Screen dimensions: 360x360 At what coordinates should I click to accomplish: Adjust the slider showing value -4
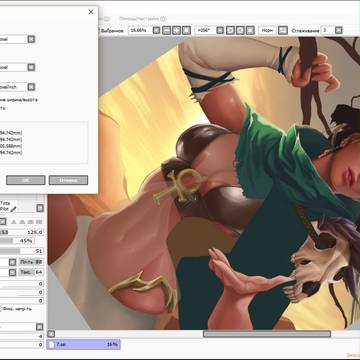22,336
